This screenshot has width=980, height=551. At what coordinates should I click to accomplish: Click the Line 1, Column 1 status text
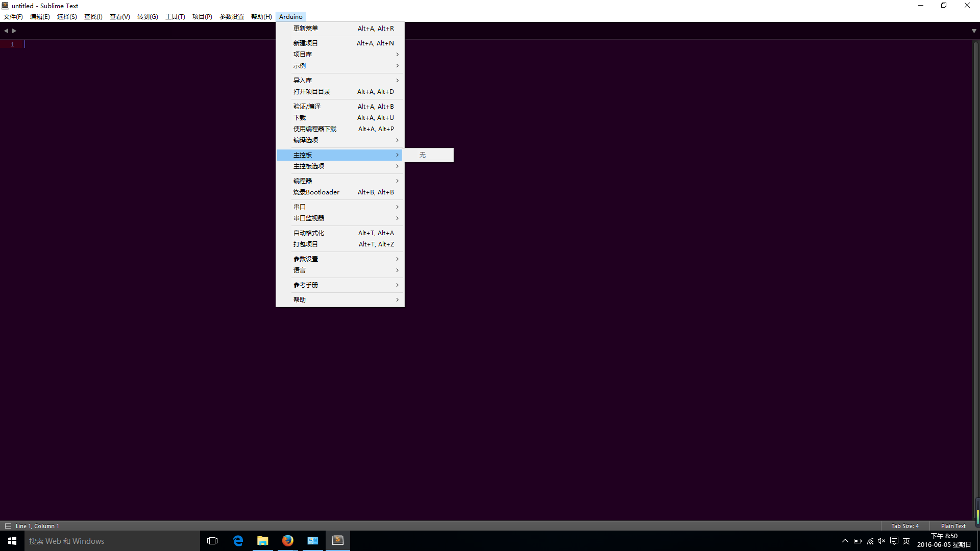(x=37, y=526)
